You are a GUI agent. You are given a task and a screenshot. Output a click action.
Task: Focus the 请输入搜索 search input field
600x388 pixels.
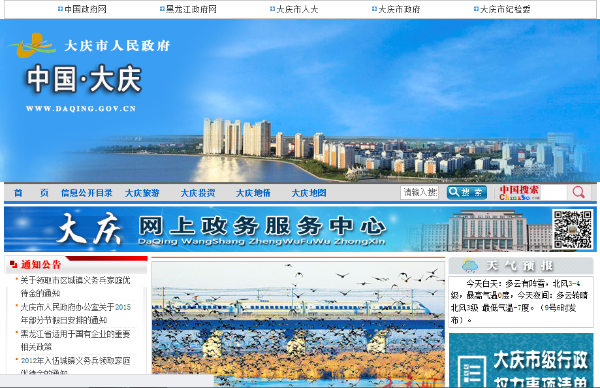(419, 192)
